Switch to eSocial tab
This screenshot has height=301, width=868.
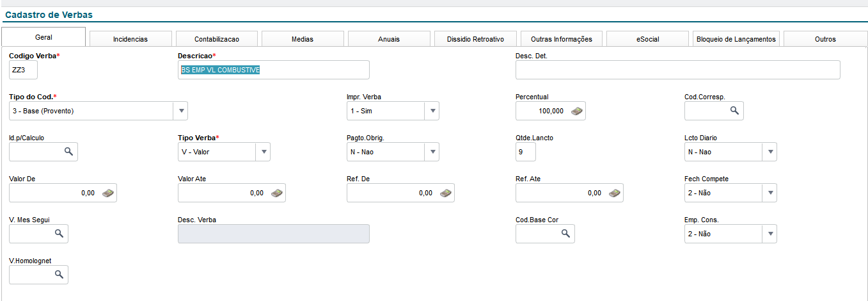647,39
